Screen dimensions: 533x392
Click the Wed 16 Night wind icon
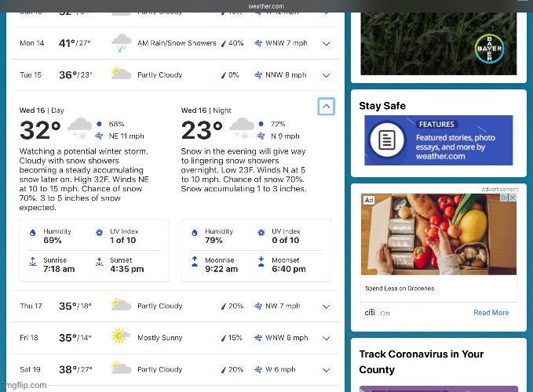[x=261, y=136]
